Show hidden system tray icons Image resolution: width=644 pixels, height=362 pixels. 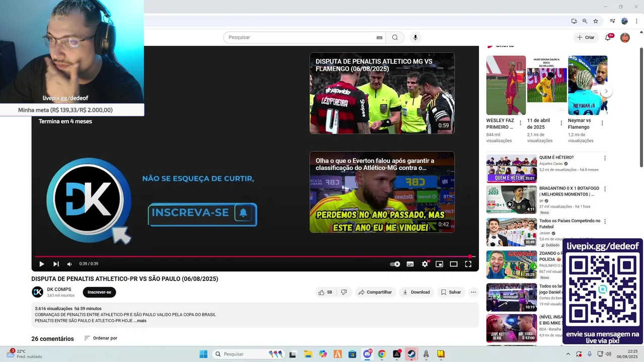point(568,354)
